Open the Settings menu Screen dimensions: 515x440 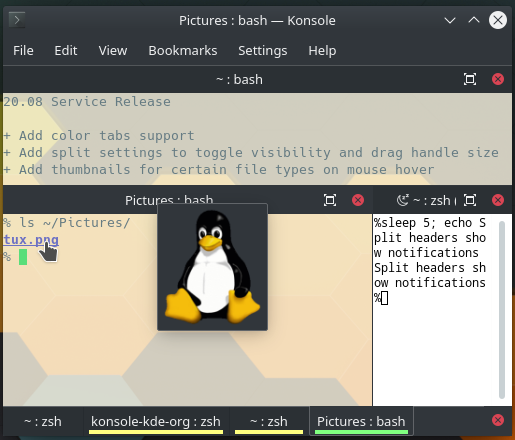(263, 51)
